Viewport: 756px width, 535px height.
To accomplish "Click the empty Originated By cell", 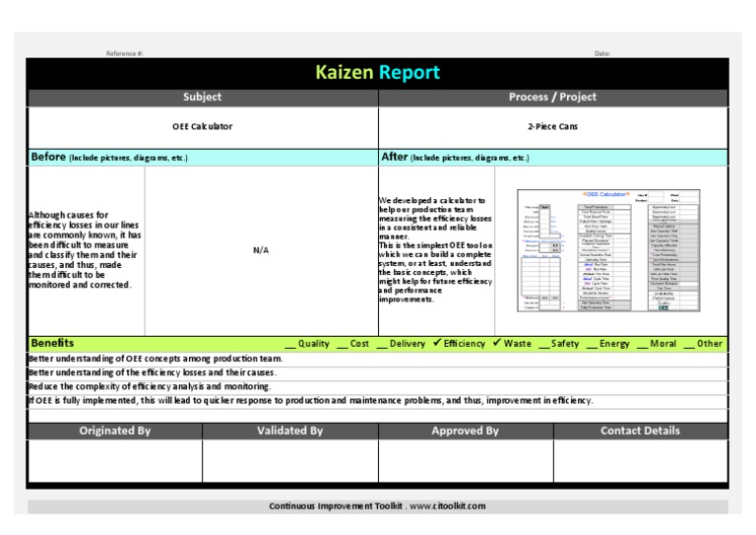I will click(x=115, y=461).
